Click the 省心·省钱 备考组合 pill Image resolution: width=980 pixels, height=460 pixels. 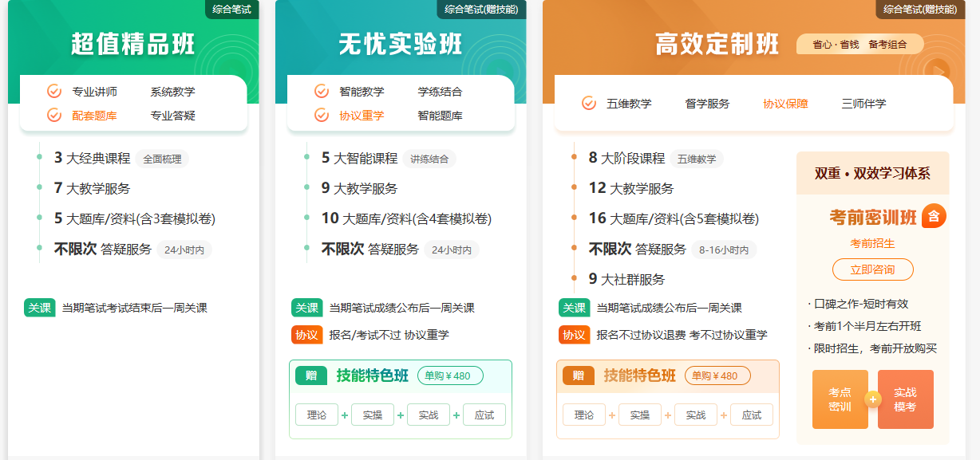[x=858, y=45]
